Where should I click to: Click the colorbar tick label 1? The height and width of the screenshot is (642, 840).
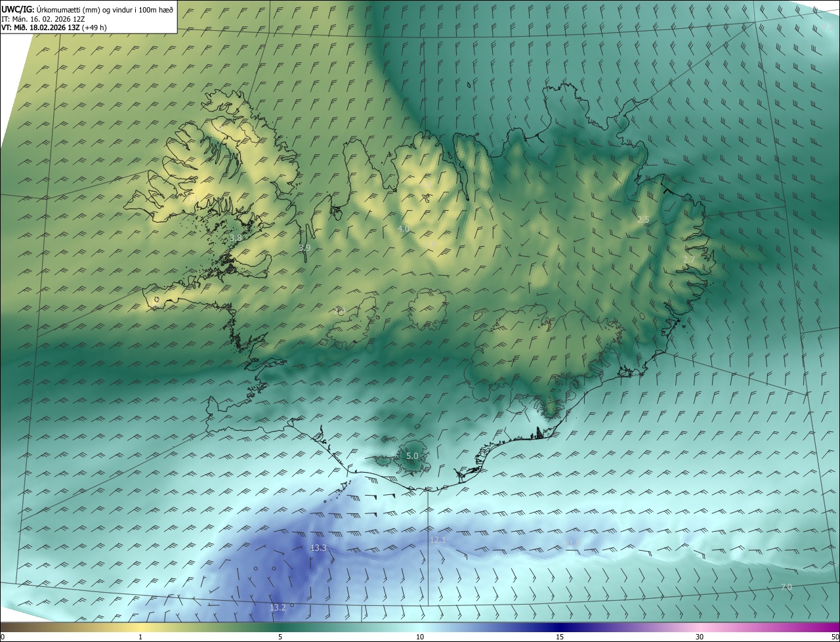[140, 637]
